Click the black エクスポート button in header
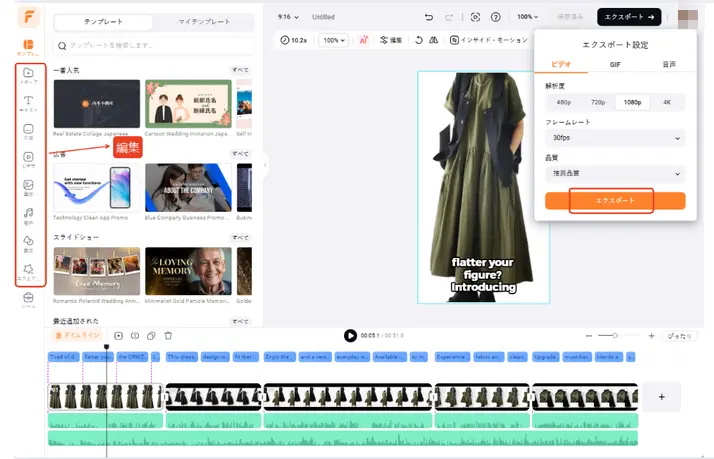Viewport: 714px width, 459px height. click(629, 17)
